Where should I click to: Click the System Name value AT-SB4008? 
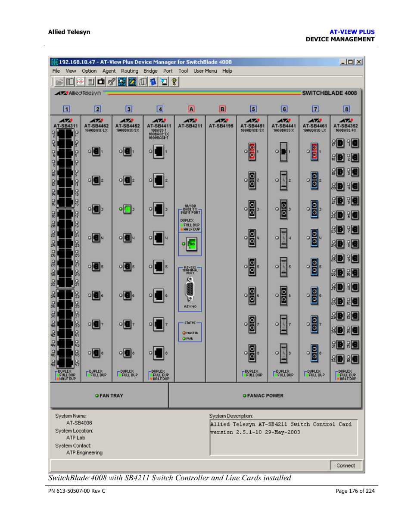click(x=79, y=423)
